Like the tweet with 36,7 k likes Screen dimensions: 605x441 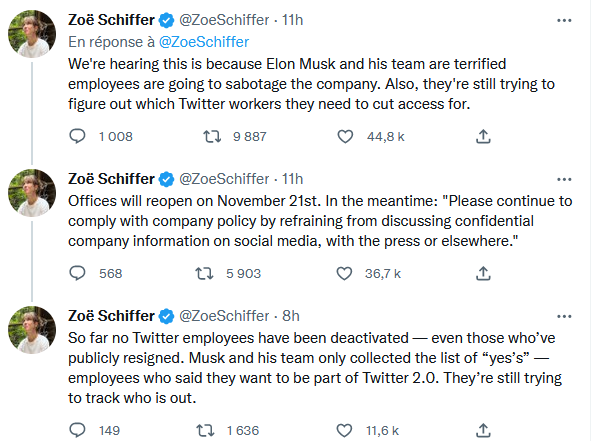click(344, 273)
